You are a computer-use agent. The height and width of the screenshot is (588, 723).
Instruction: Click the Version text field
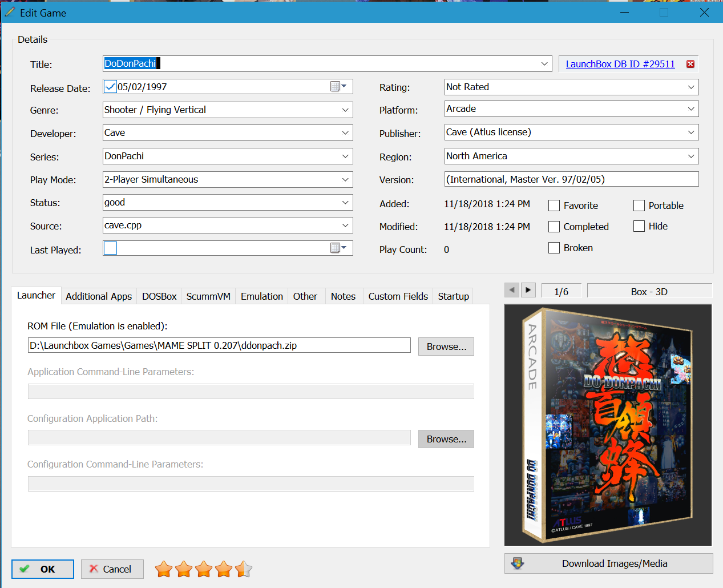pyautogui.click(x=572, y=179)
